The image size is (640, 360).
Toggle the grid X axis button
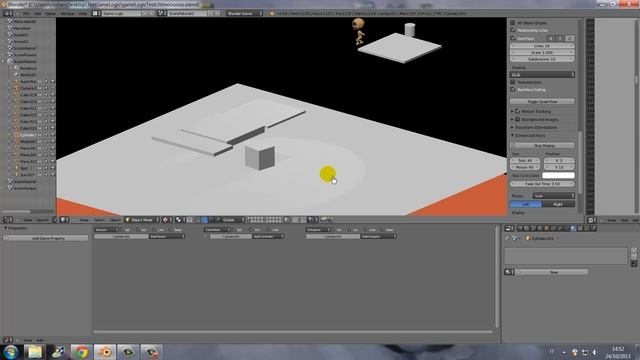pos(551,38)
